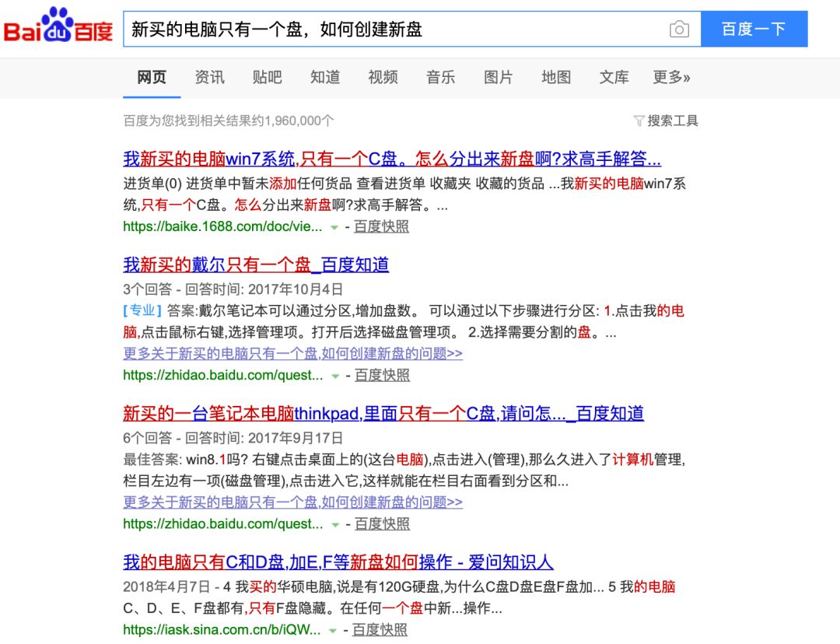Open image search via camera icon
This screenshot has width=840, height=644.
pyautogui.click(x=679, y=29)
